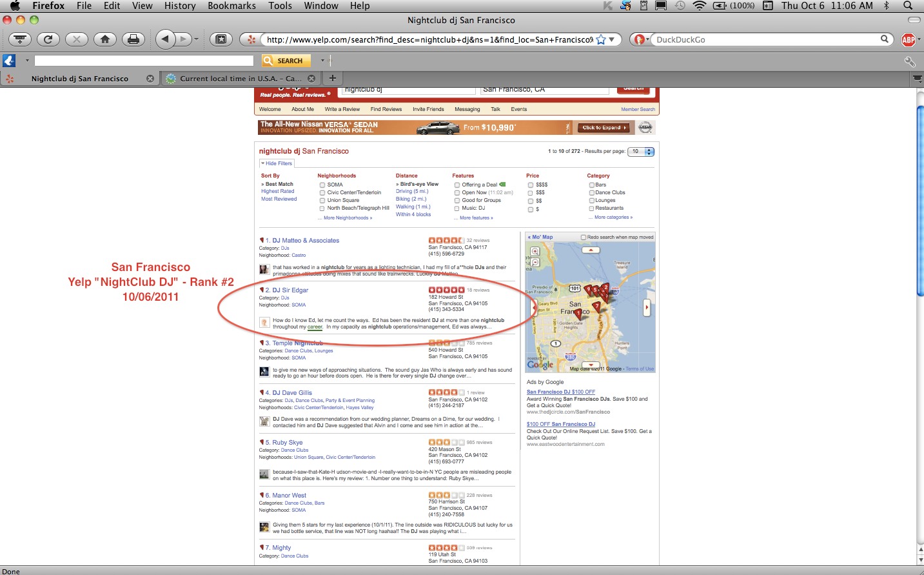Zoom out on the Yelp map
Image resolution: width=924 pixels, height=575 pixels.
(x=535, y=263)
